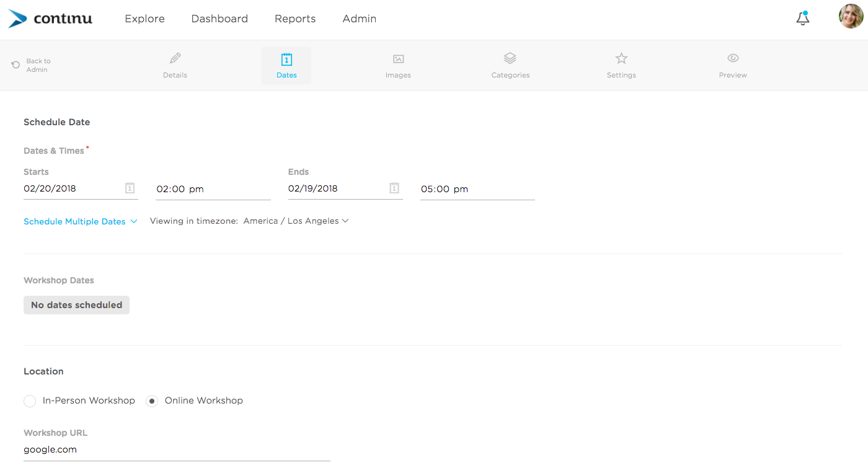Expand Schedule Multiple Dates
868x465 pixels.
pos(81,221)
